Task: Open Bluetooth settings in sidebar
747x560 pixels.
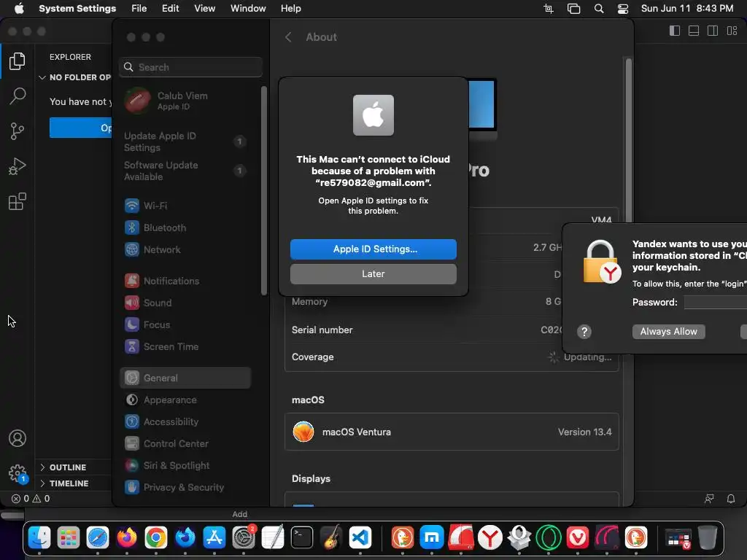Action: click(186, 227)
